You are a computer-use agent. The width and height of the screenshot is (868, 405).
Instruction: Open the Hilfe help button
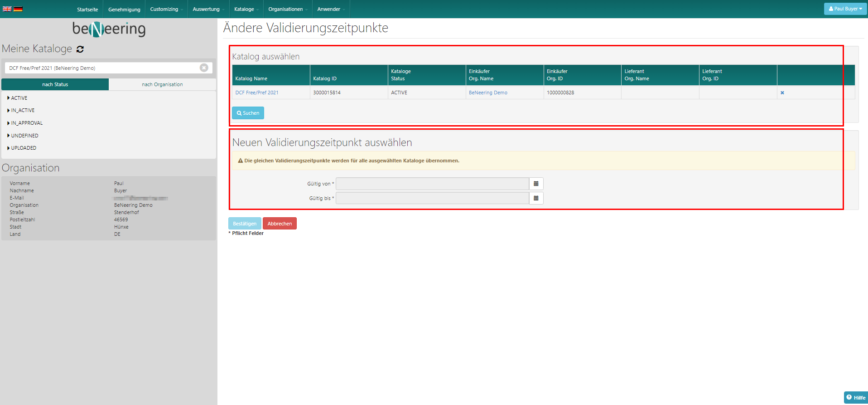click(856, 397)
